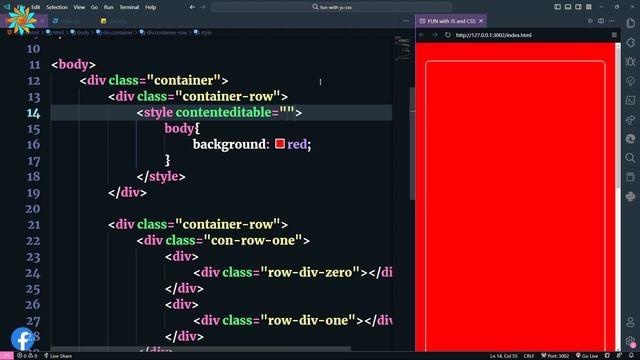Click the editor horizontal scrollbar
This screenshot has height=360, width=640.
click(x=200, y=349)
